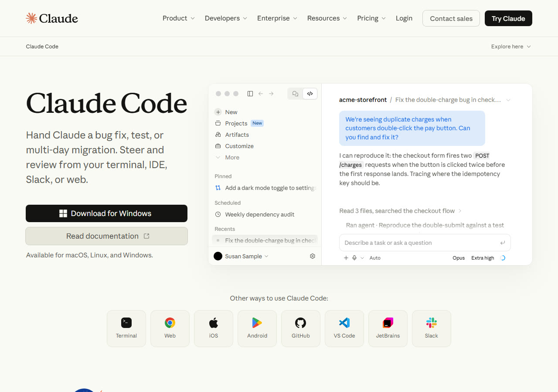Click the plus icon below the task input

point(346,258)
